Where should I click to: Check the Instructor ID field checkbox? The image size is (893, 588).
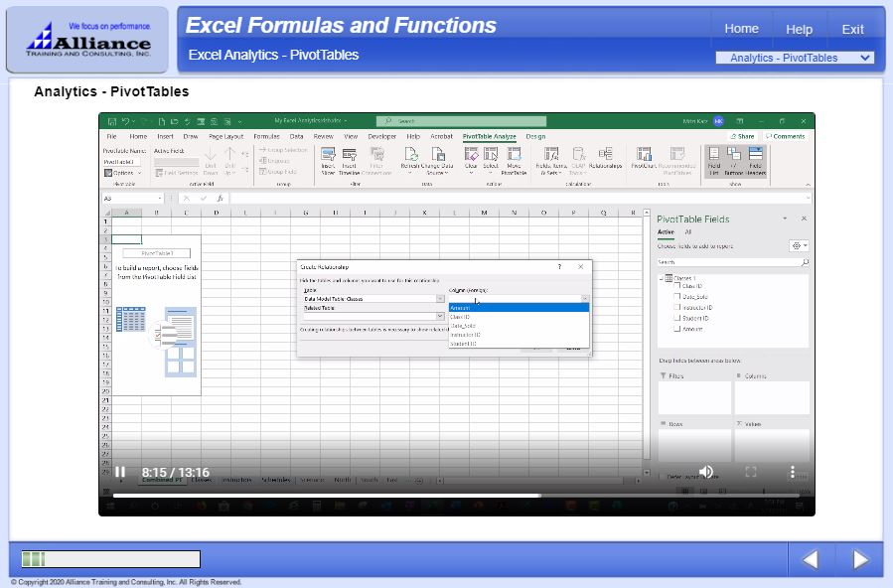click(677, 307)
